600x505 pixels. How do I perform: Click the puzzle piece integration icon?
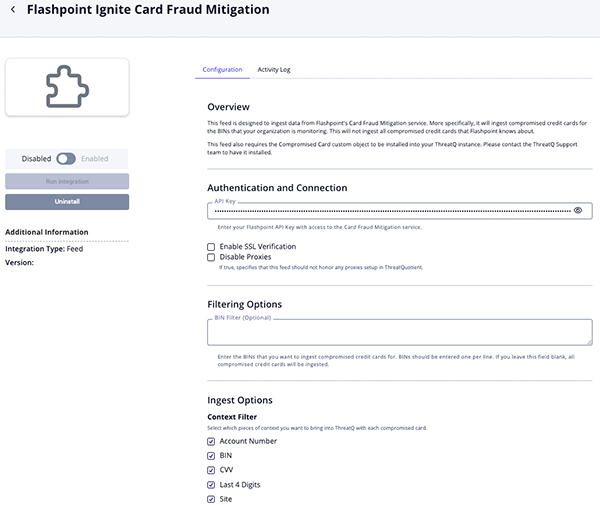pos(67,87)
